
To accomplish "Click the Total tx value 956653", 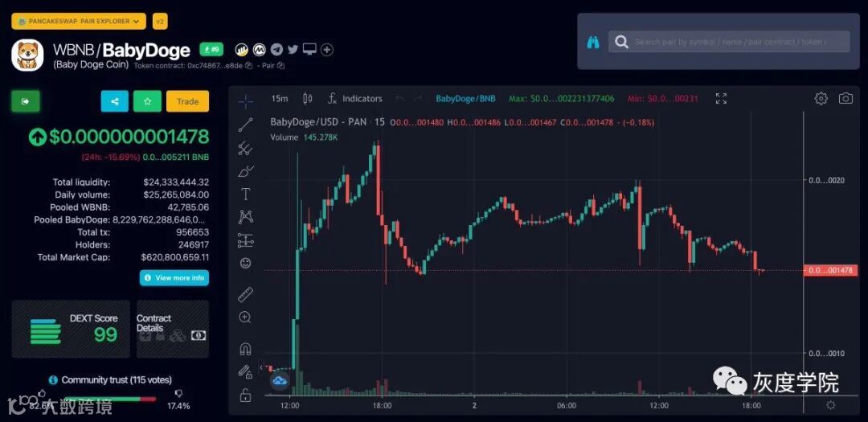I will pos(193,232).
